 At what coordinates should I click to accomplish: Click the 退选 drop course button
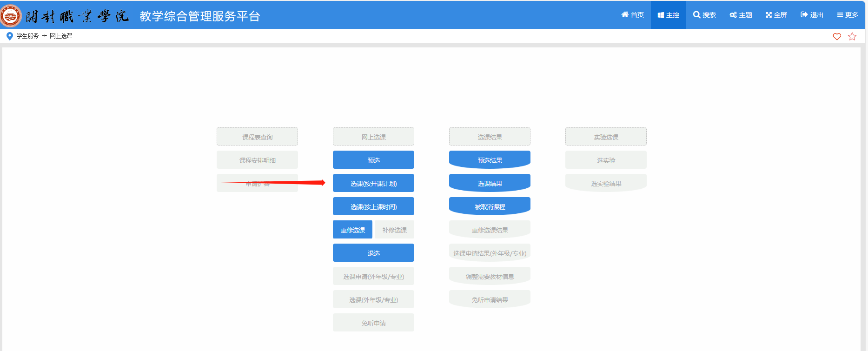pos(373,253)
